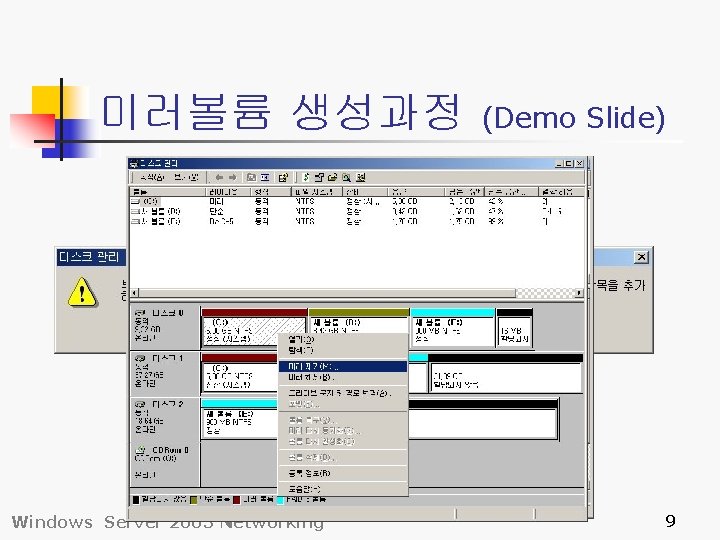Click the toolbar icon showing a small window pane
The width and height of the screenshot is (720, 540).
265,177
